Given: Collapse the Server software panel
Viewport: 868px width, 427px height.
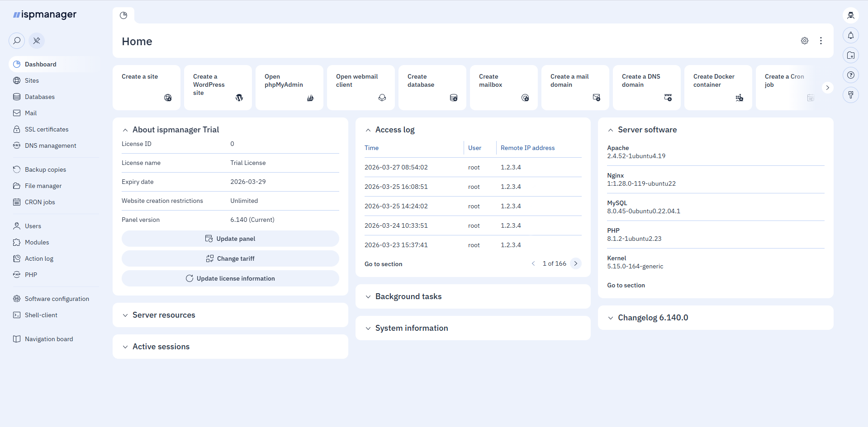Looking at the screenshot, I should click(611, 130).
